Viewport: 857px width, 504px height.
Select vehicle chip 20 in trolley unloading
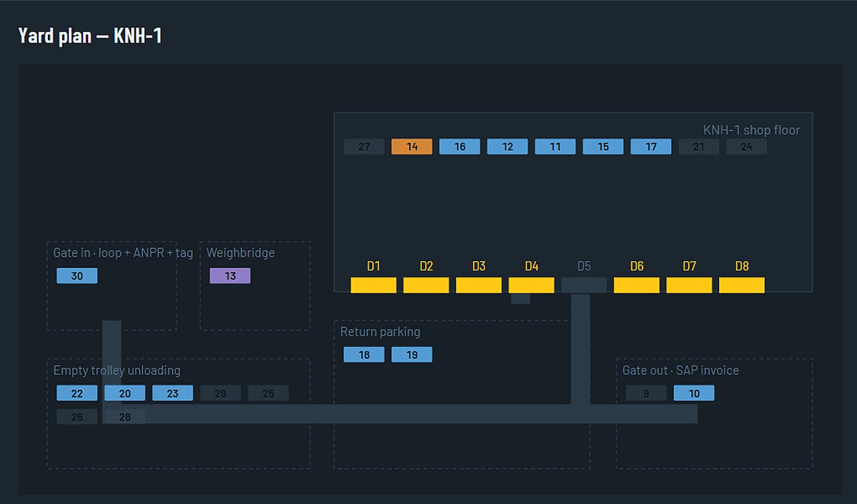click(125, 393)
